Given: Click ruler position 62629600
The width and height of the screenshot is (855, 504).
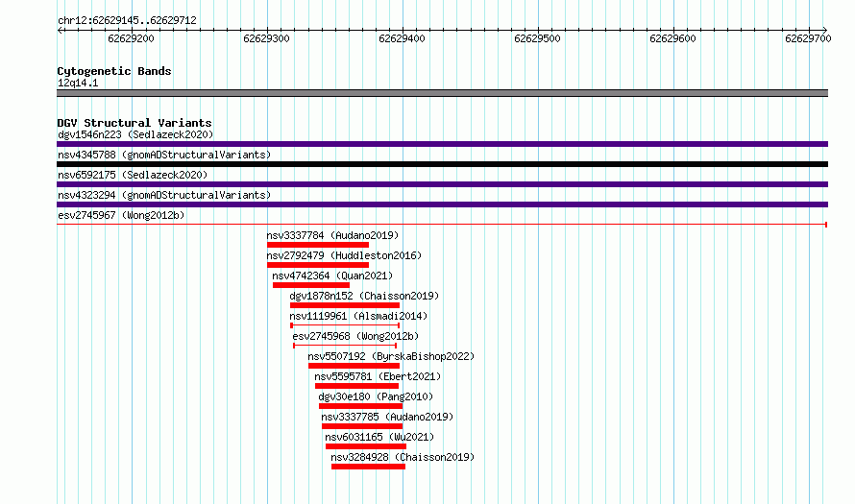Looking at the screenshot, I should 672,38.
